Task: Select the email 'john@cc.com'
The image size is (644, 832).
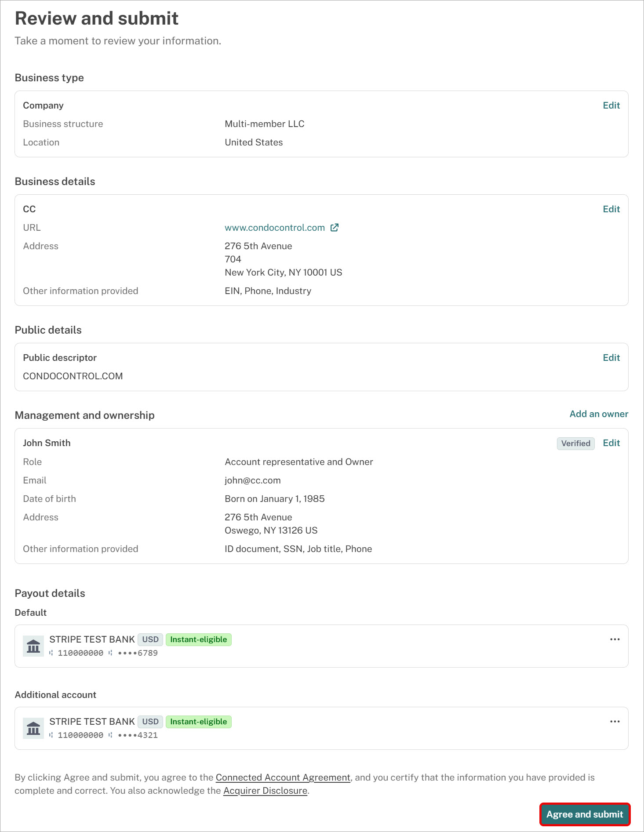Action: point(253,480)
